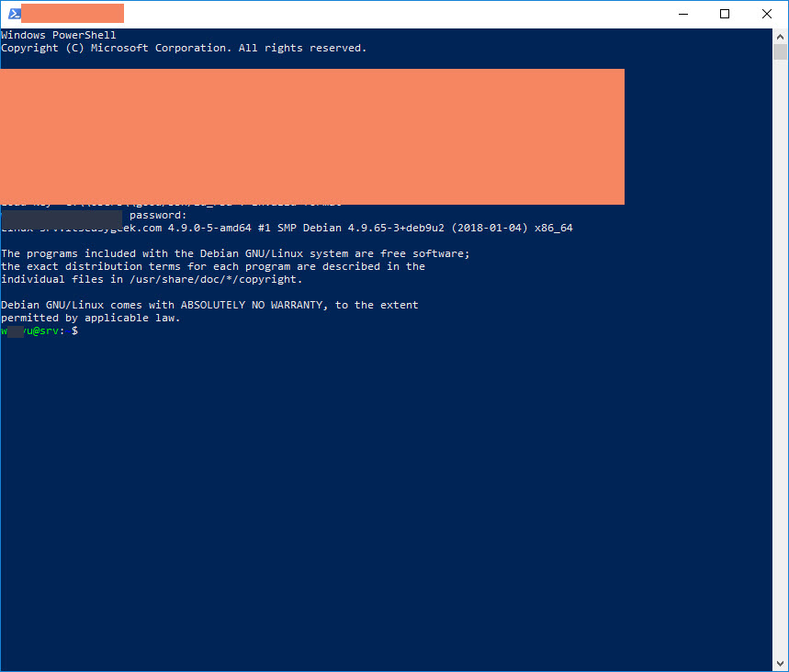Image resolution: width=789 pixels, height=672 pixels.
Task: Click the empty scrollbar track below thumb
Action: coord(780,367)
